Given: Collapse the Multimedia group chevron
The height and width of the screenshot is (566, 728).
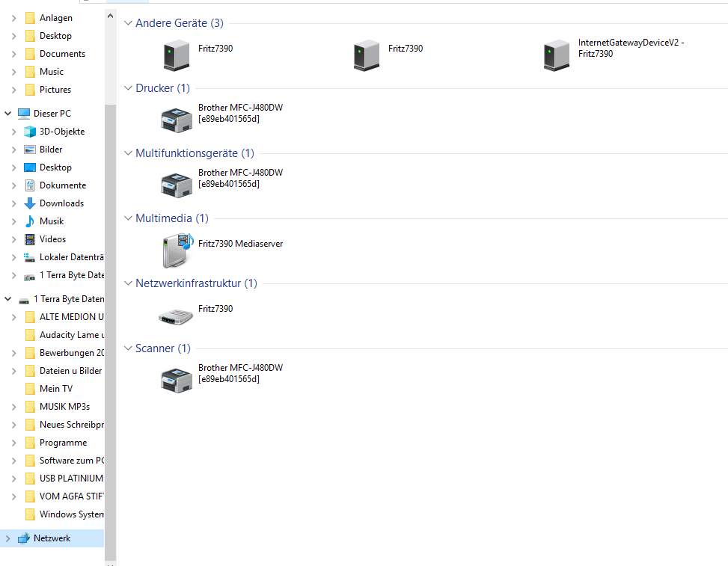Looking at the screenshot, I should click(x=128, y=218).
